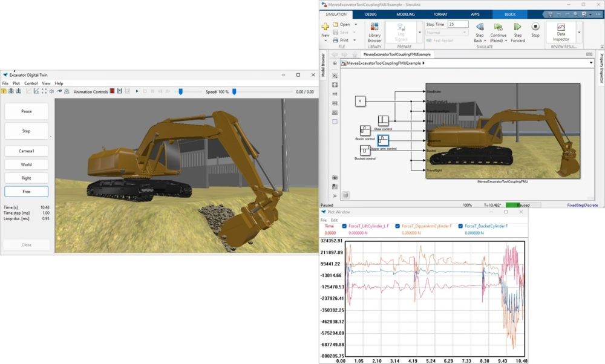Expand the Review Results gallery arrow

579,32
